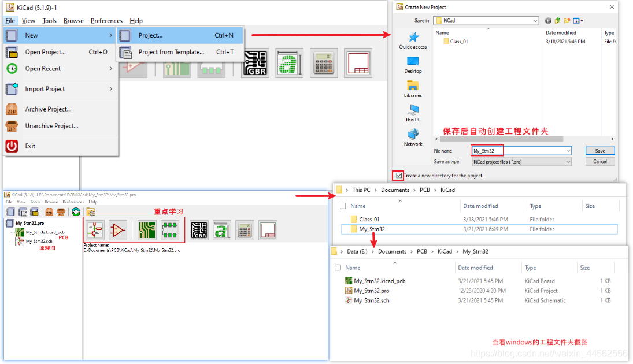Open page layout editor icon in top window
The image size is (633, 364).
[358, 63]
